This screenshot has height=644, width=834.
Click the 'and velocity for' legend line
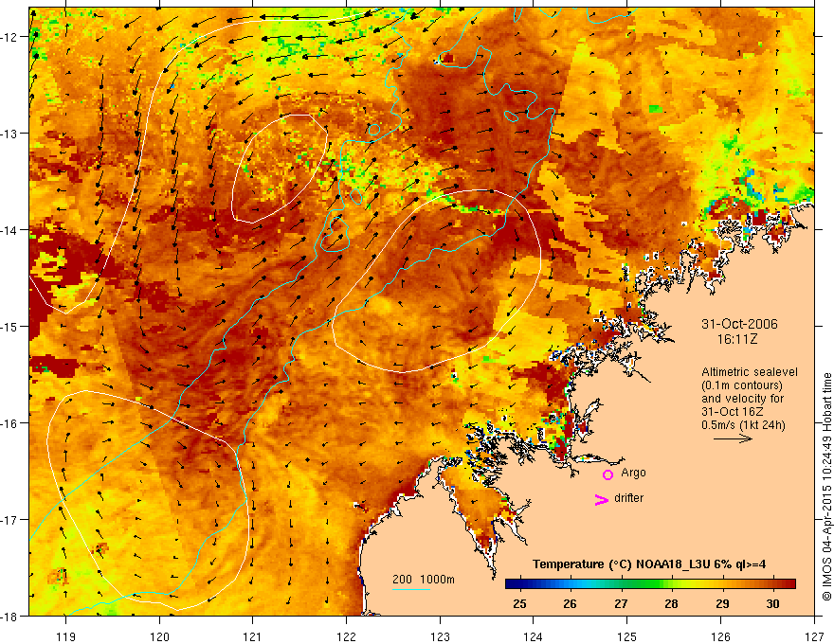coord(742,399)
